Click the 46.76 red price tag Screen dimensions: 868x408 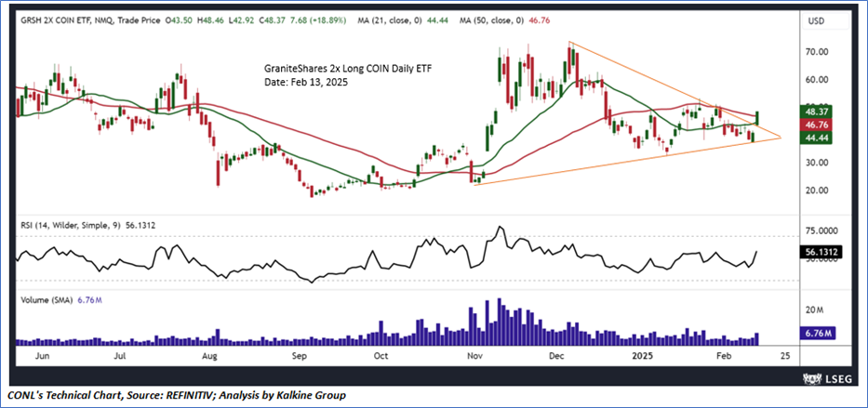coord(816,125)
